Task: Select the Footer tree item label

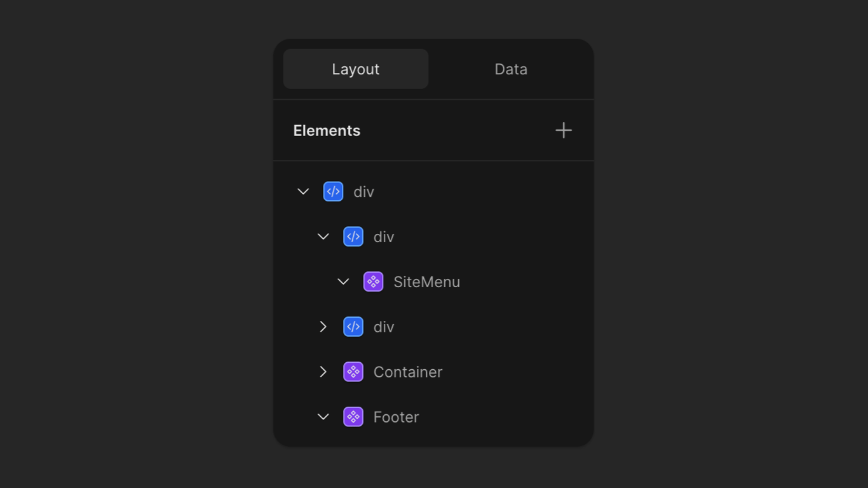Action: point(396,417)
